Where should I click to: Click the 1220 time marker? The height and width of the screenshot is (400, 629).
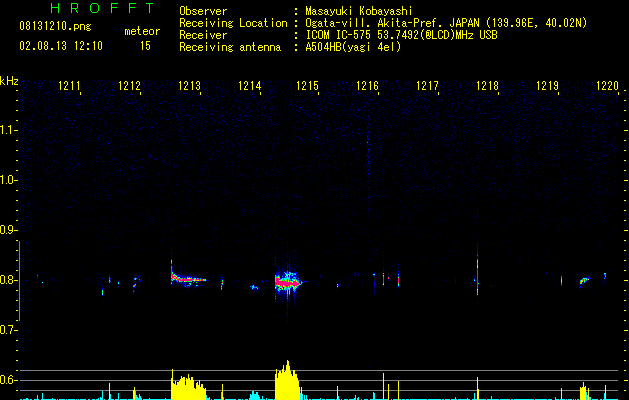click(x=607, y=86)
